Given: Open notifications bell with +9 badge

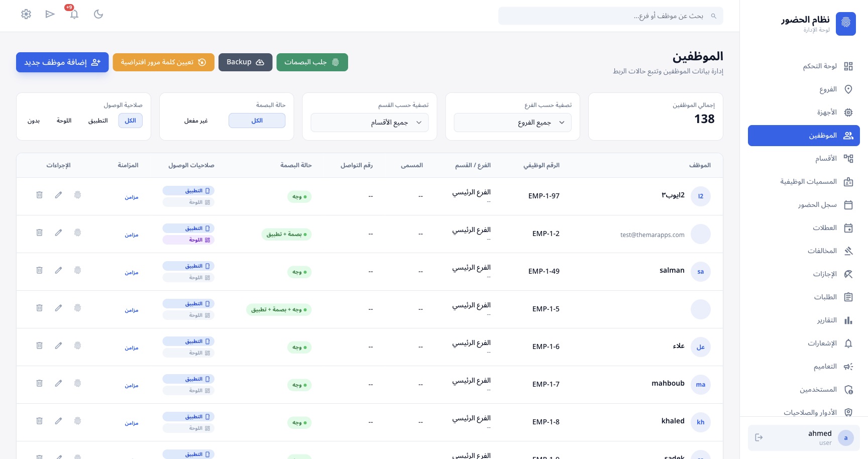Looking at the screenshot, I should point(74,14).
